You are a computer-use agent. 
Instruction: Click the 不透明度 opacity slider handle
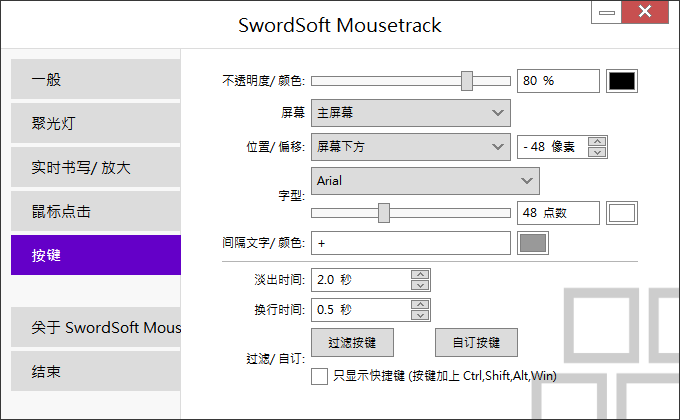pyautogui.click(x=467, y=81)
